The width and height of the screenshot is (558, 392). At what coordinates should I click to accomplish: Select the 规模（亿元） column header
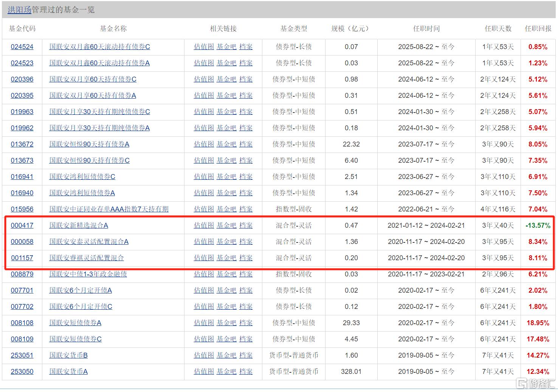[351, 29]
